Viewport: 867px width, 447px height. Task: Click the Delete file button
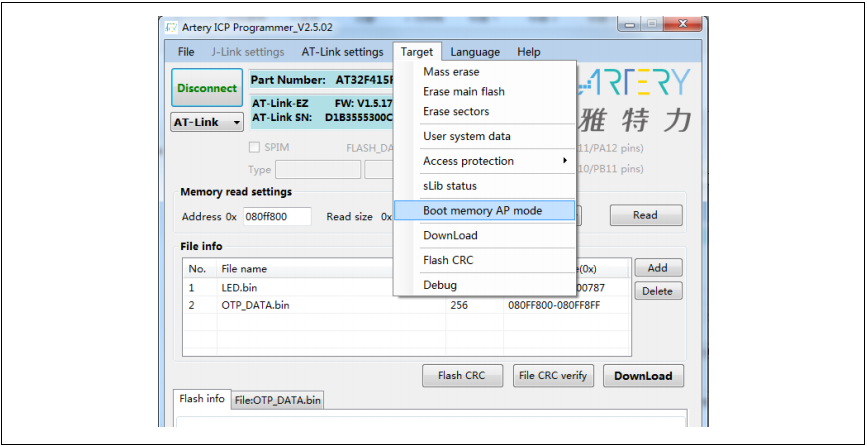pos(658,291)
